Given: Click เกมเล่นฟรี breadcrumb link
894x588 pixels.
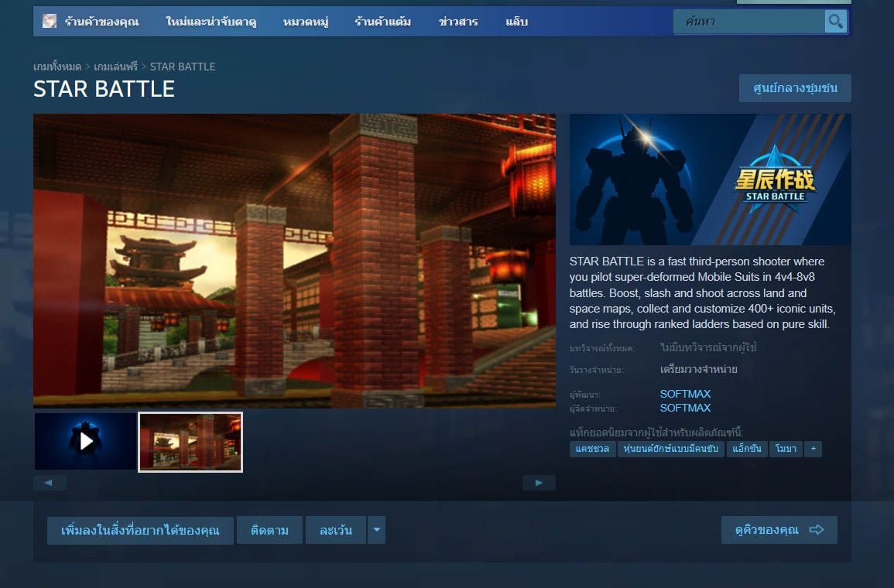Looking at the screenshot, I should tap(116, 67).
